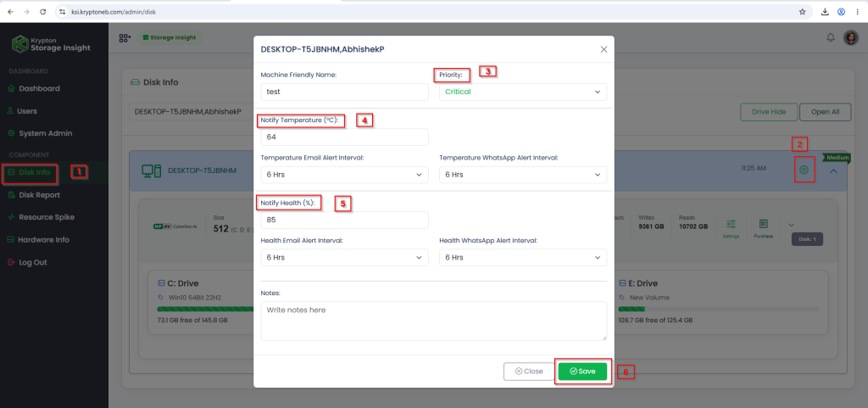Save the machine settings

(x=582, y=372)
